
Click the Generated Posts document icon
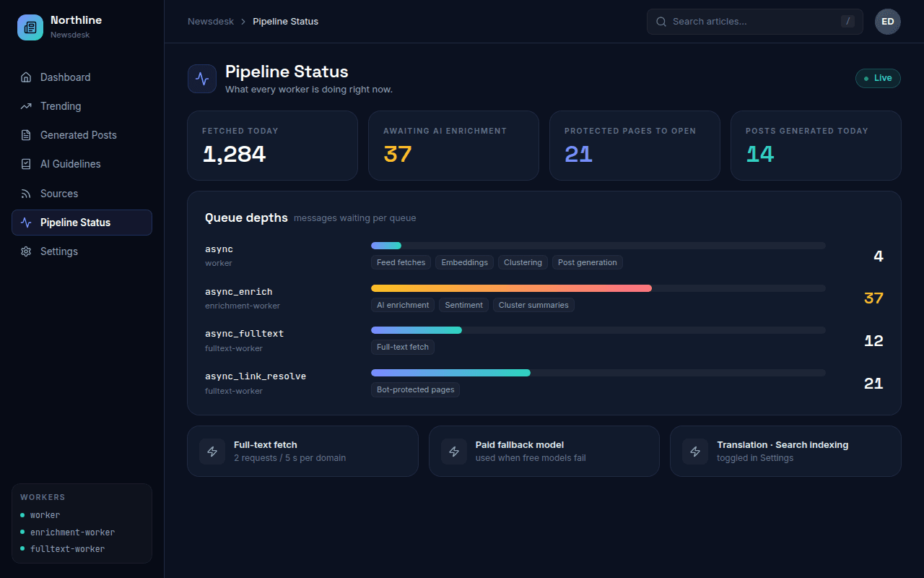pos(26,135)
